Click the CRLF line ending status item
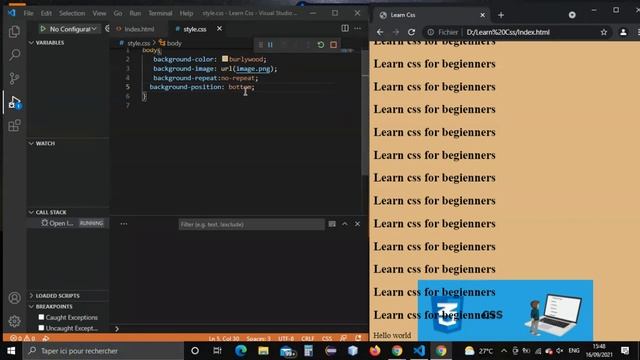The width and height of the screenshot is (640, 360). tap(307, 338)
